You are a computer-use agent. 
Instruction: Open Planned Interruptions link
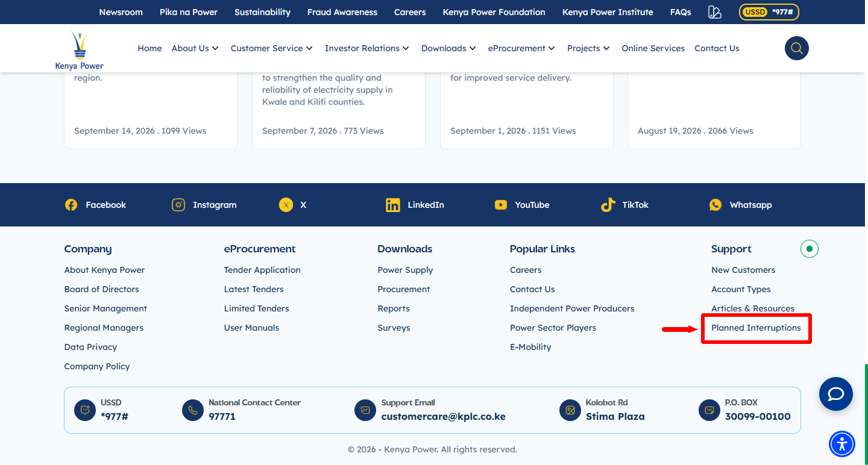(756, 328)
